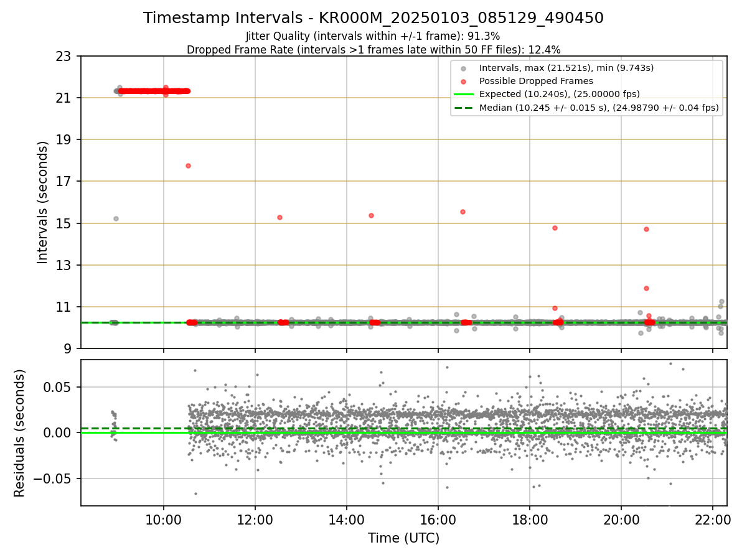Viewport: 747px width, 560px height.
Task: Select legend entry 'Possible Dropped Frames'
Action: (536, 81)
